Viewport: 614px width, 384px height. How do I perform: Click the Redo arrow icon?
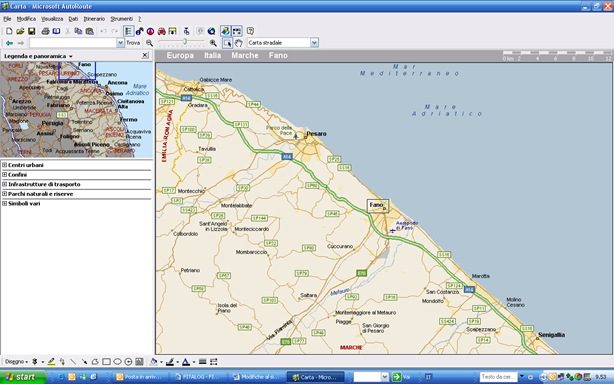(114, 31)
